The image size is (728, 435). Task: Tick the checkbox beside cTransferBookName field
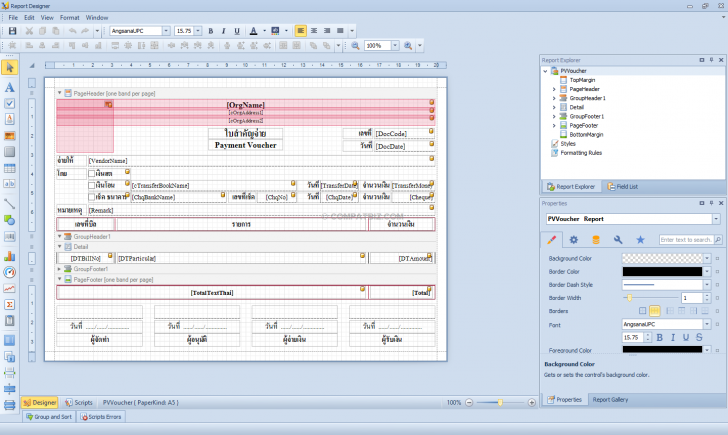coord(93,185)
